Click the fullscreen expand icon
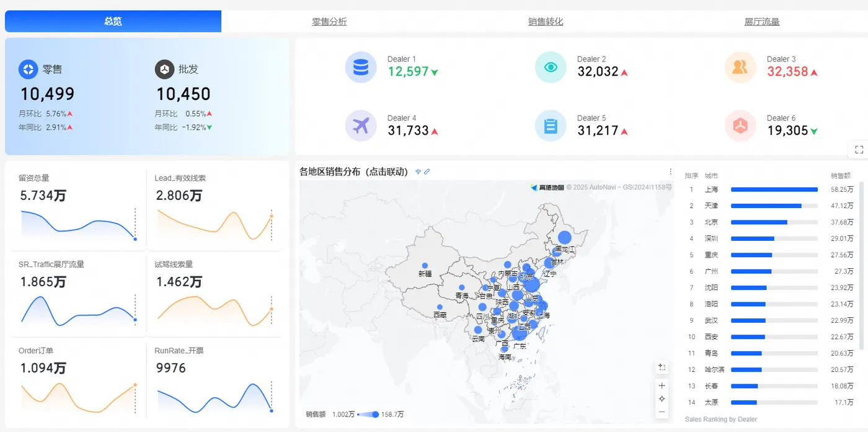868x432 pixels. [x=859, y=150]
